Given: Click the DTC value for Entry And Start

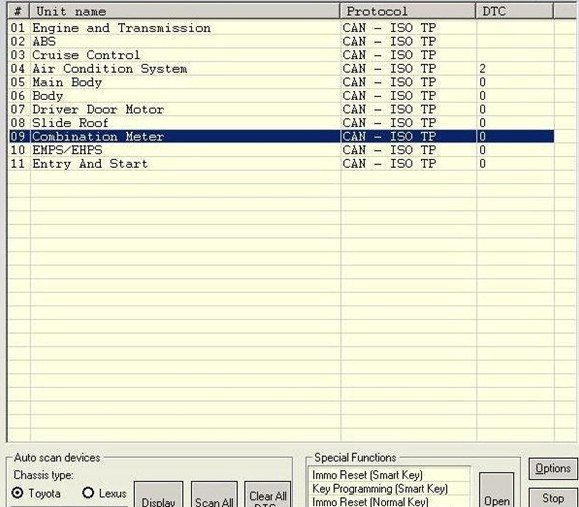Looking at the screenshot, I should [x=482, y=164].
